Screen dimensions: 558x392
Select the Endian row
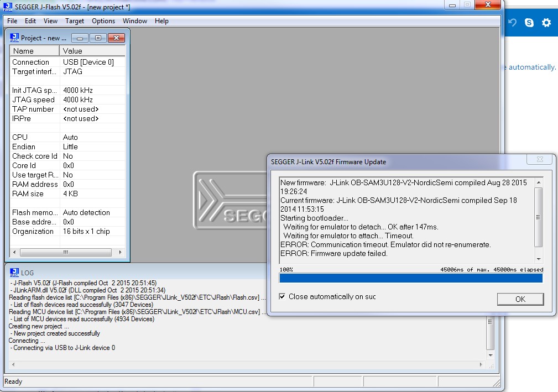tap(67, 147)
